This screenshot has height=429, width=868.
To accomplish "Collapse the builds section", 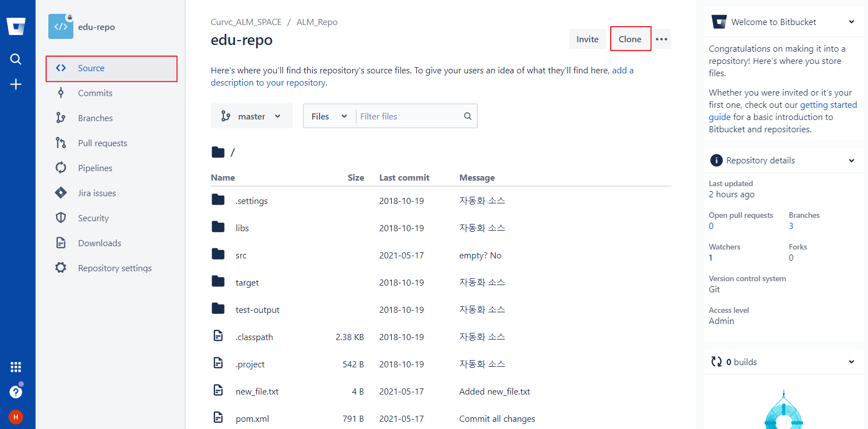I will (x=851, y=362).
